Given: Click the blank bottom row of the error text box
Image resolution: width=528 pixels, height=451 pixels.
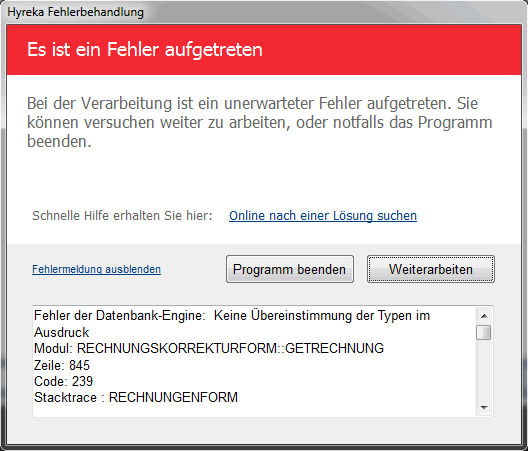Looking at the screenshot, I should pyautogui.click(x=255, y=411).
